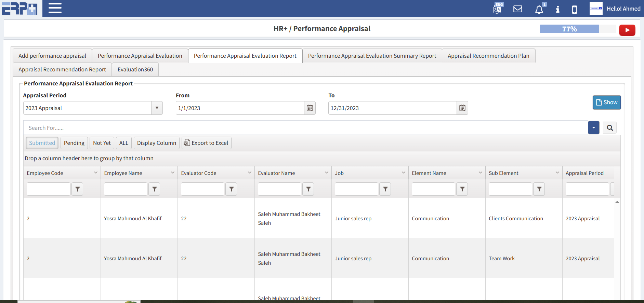Open the hamburger navigation menu
Screen dimensions: 644x303
click(55, 8)
